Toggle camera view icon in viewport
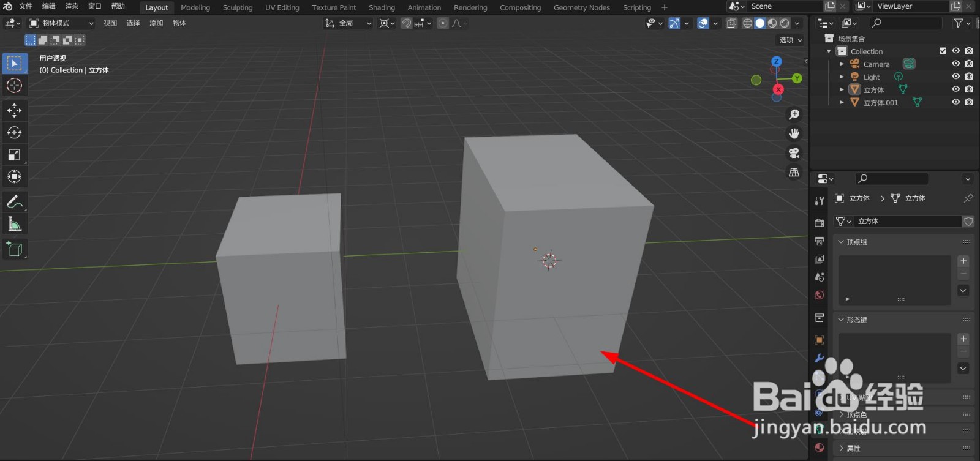This screenshot has height=461, width=980. pyautogui.click(x=794, y=153)
